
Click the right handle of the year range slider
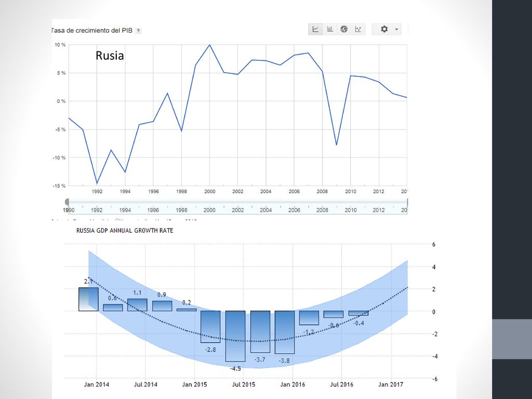pos(407,202)
